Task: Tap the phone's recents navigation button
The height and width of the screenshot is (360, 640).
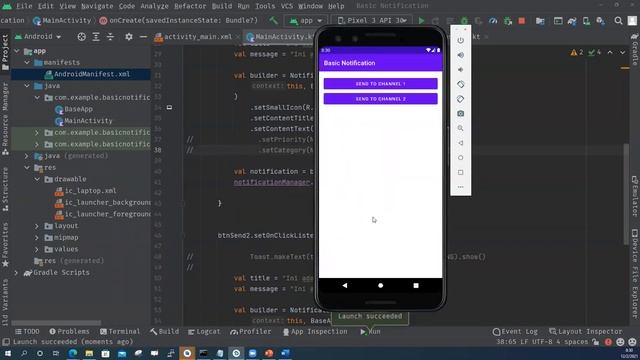Action: 416,286
